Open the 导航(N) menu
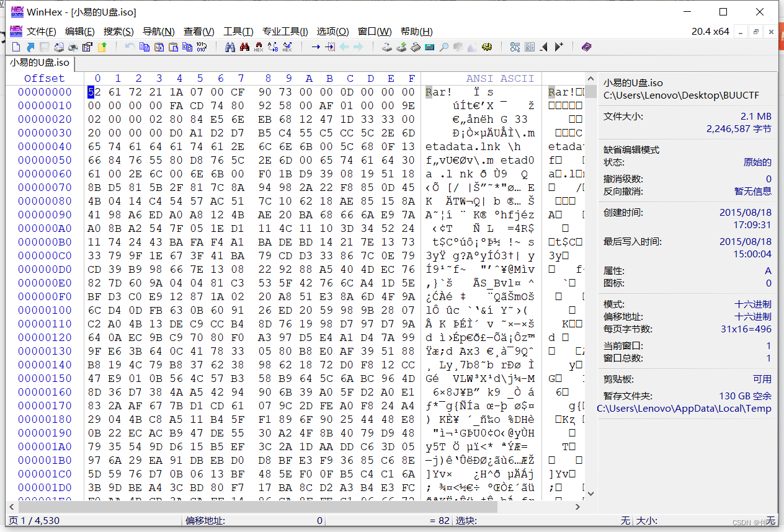784x532 pixels. (159, 32)
